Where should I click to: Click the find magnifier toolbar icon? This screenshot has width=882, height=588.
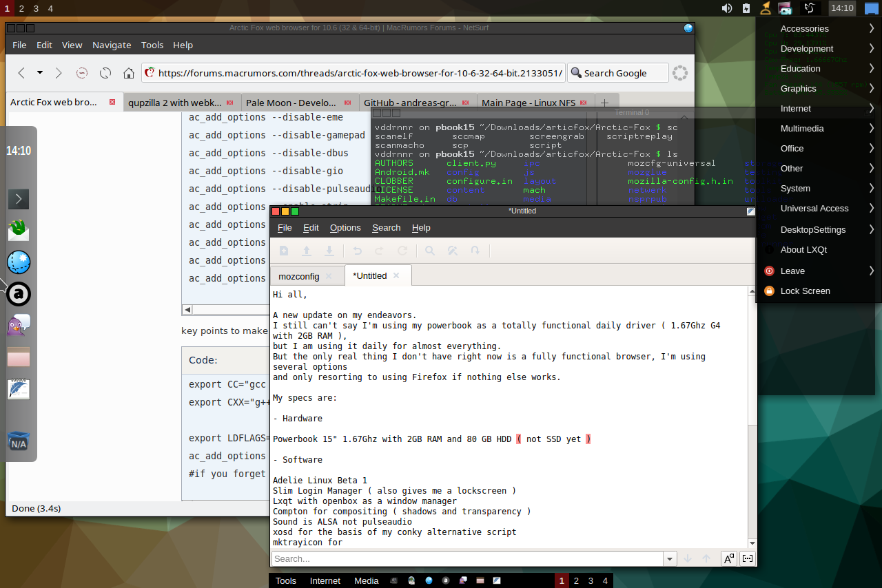(x=430, y=251)
